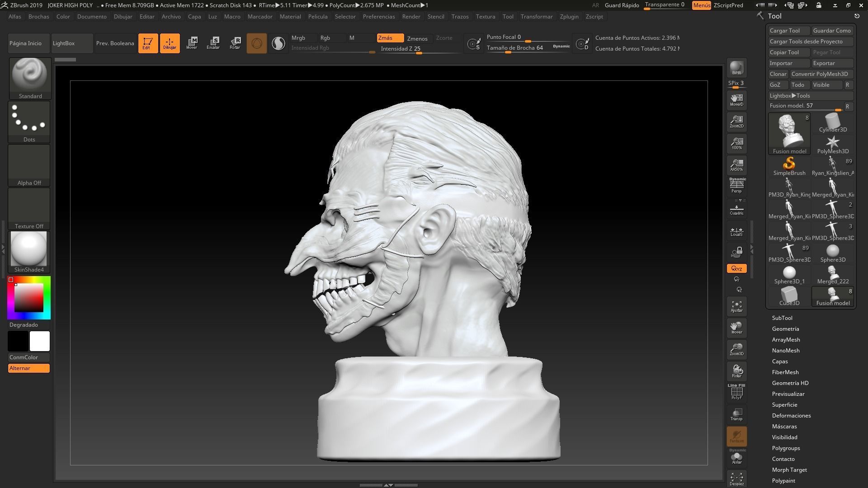Screen dimensions: 868x488
Task: Click the Guard Rápido quick save
Action: pyautogui.click(x=622, y=5)
